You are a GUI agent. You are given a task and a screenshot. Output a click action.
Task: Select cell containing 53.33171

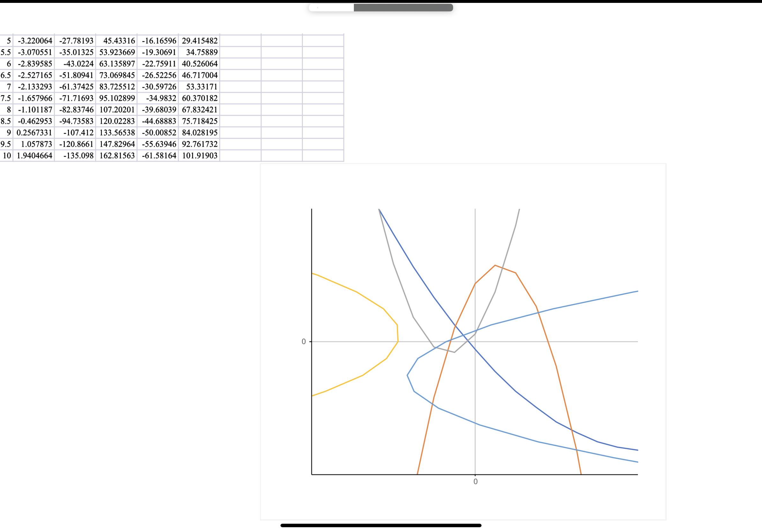199,86
